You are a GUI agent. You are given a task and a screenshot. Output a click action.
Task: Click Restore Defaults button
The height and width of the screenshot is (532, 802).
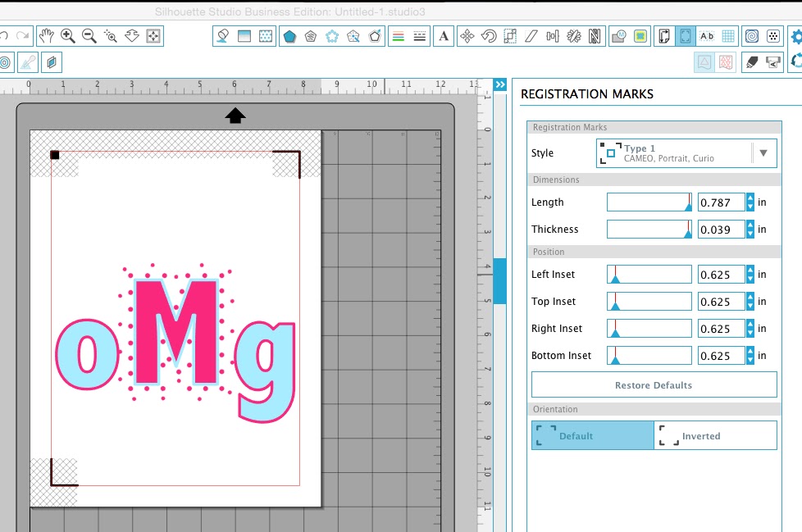tap(654, 384)
